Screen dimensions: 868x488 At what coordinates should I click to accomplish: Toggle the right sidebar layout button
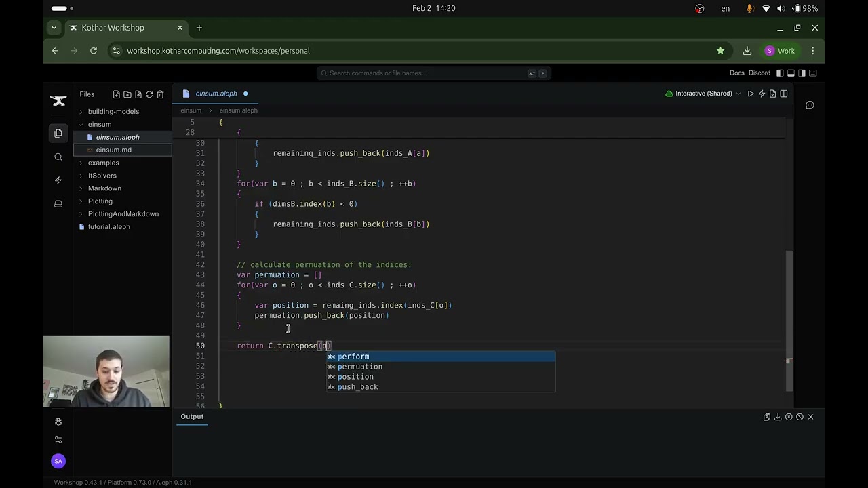pyautogui.click(x=802, y=73)
